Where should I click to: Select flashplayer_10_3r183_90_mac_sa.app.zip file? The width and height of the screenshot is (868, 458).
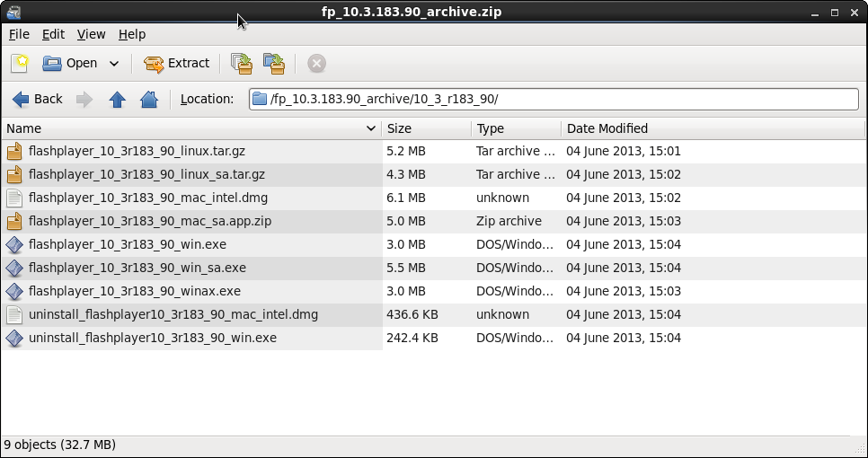(150, 221)
